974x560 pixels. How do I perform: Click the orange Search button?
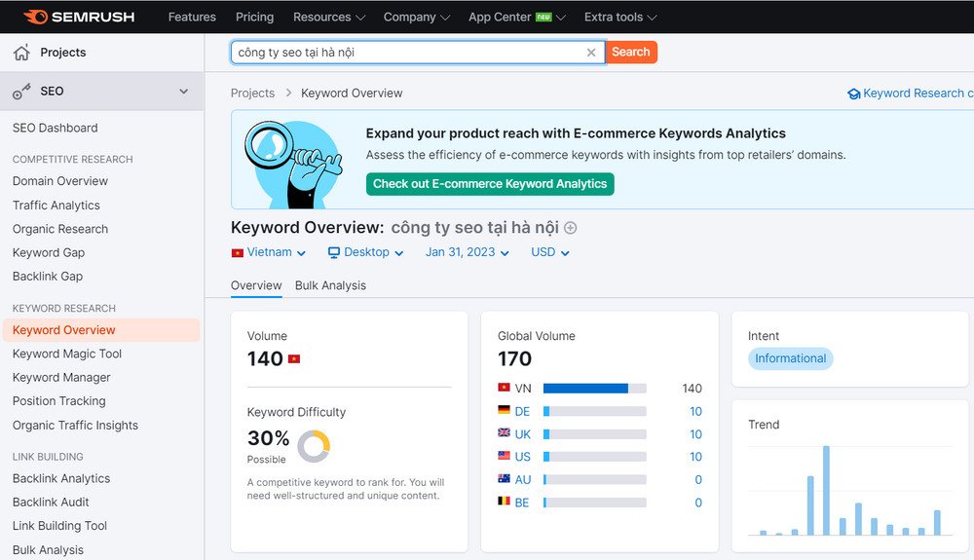point(631,53)
